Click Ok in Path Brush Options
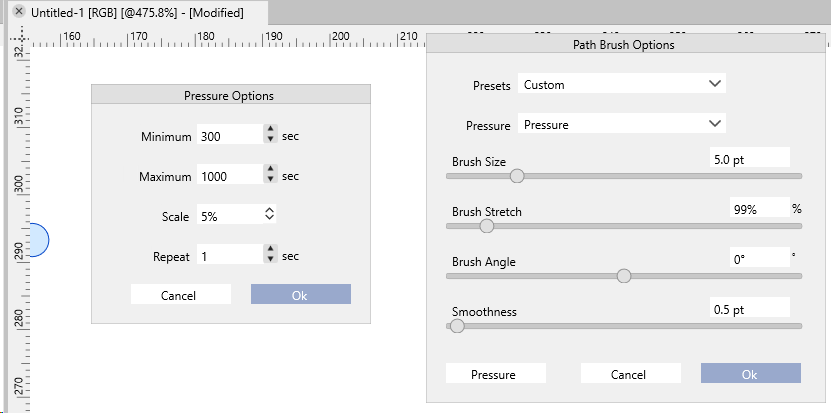This screenshot has height=413, width=831. coord(750,374)
